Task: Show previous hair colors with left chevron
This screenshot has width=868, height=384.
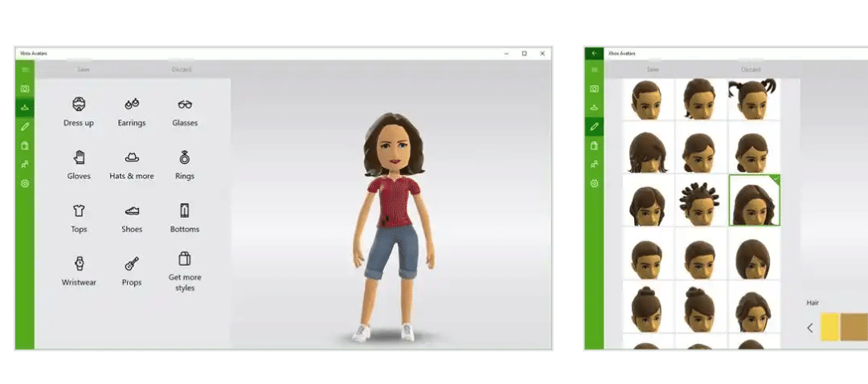Action: click(x=810, y=328)
